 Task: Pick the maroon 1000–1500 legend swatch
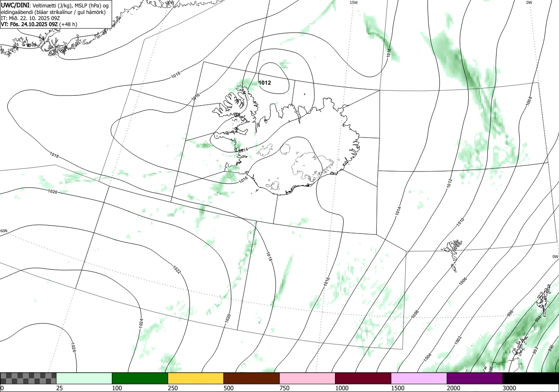pyautogui.click(x=363, y=378)
